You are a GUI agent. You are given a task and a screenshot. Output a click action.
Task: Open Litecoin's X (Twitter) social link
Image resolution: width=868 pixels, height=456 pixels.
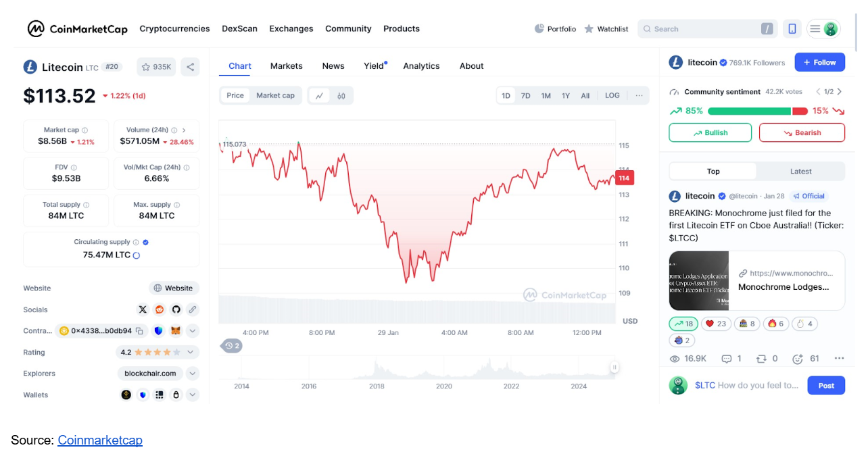pos(143,309)
